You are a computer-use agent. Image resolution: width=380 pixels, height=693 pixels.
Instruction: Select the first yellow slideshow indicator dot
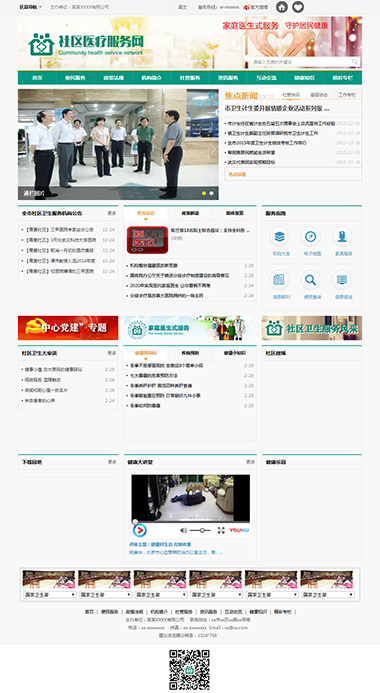pyautogui.click(x=204, y=193)
